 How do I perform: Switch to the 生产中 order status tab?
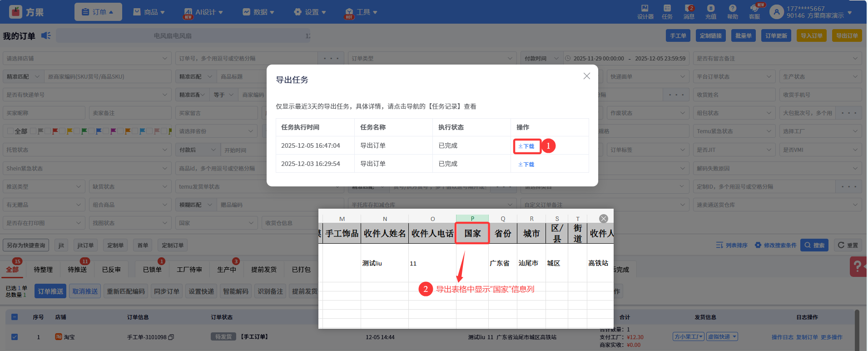[x=226, y=270]
